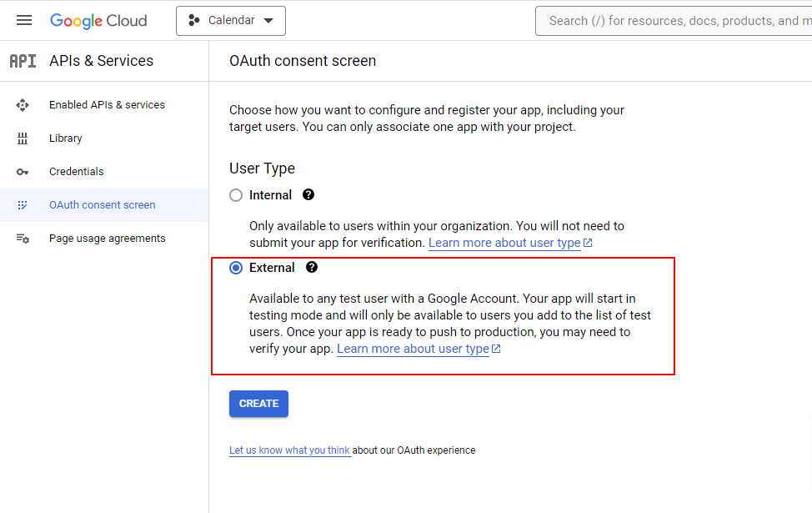This screenshot has width=812, height=513.
Task: Open the Calendar project selector dropdown
Action: tap(231, 21)
